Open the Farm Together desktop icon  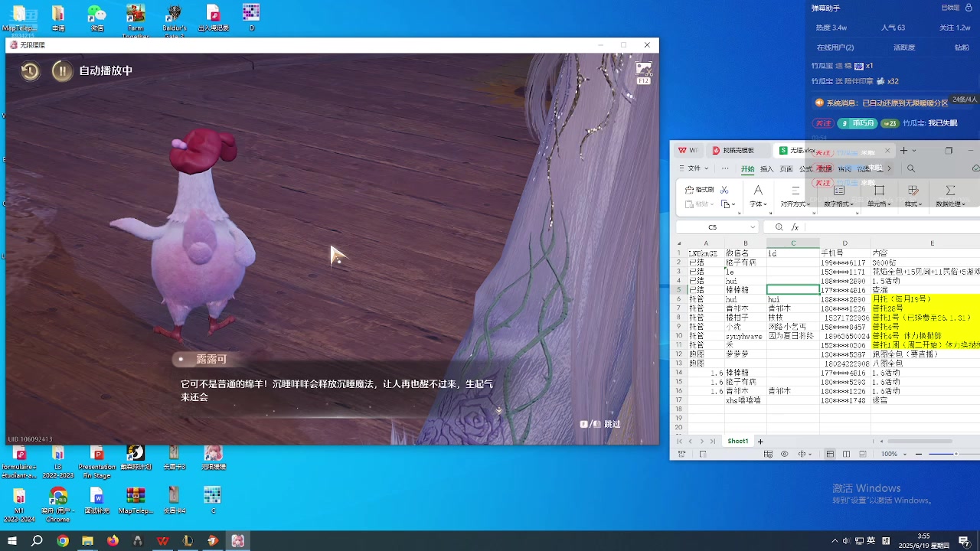click(x=136, y=20)
